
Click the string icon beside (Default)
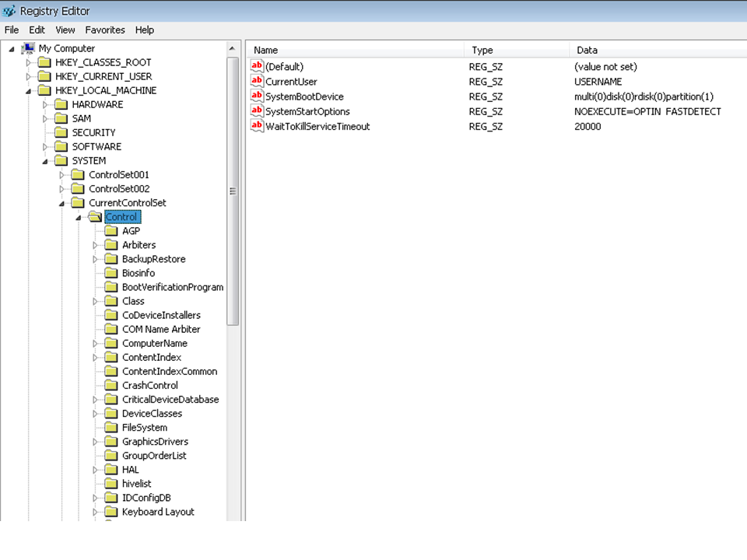tap(257, 65)
